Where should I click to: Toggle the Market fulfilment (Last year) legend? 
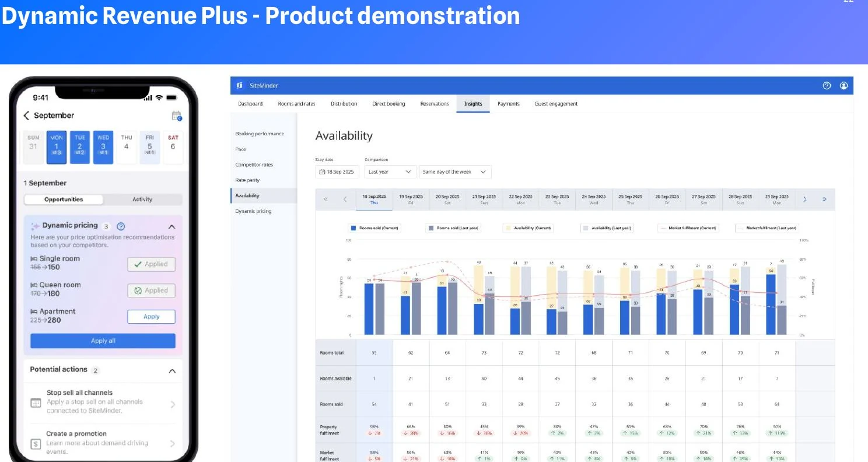766,228
